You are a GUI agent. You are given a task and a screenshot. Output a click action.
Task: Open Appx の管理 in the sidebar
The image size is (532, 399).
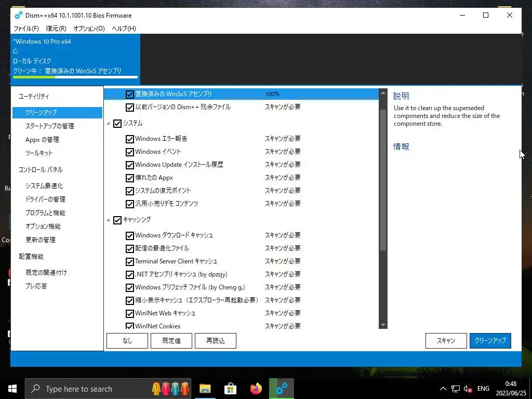point(42,139)
